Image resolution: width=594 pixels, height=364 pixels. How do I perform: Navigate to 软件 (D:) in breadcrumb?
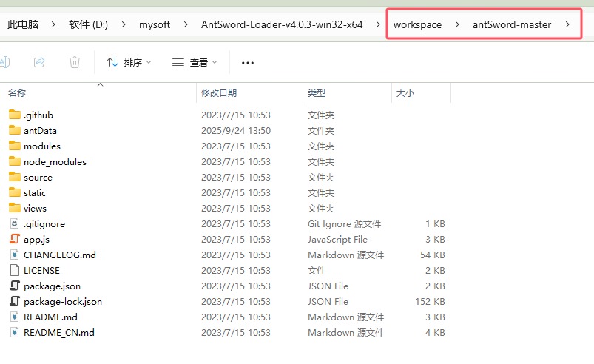[x=88, y=24]
